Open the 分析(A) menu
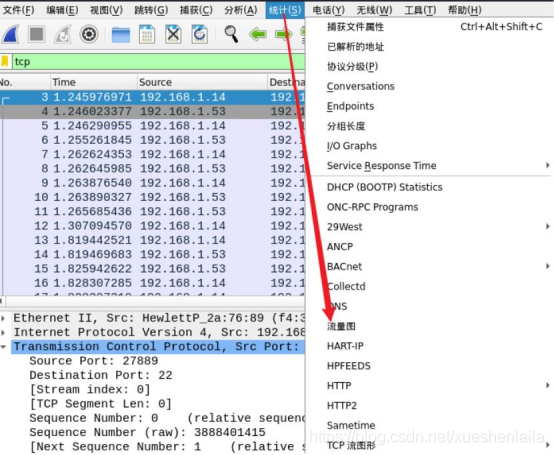 [x=241, y=10]
